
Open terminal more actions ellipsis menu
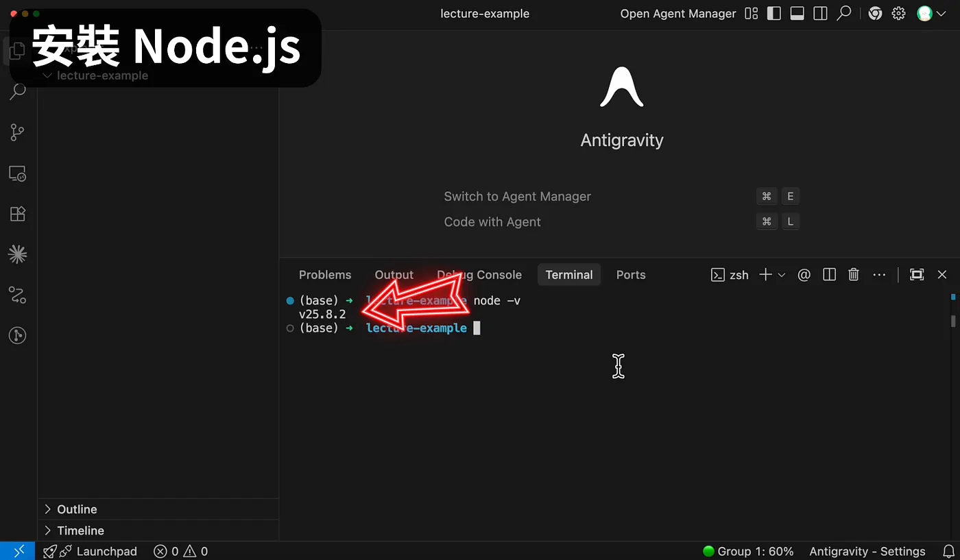coord(879,275)
